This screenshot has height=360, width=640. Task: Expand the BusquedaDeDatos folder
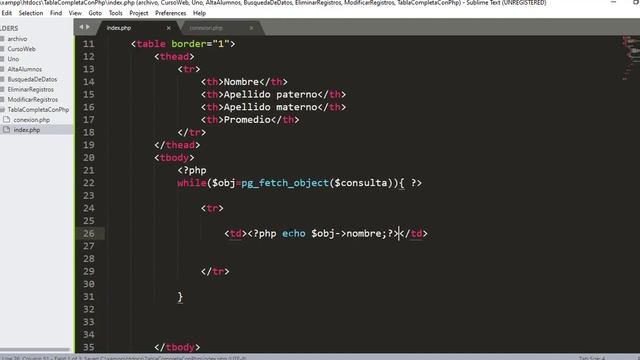(x=32, y=79)
